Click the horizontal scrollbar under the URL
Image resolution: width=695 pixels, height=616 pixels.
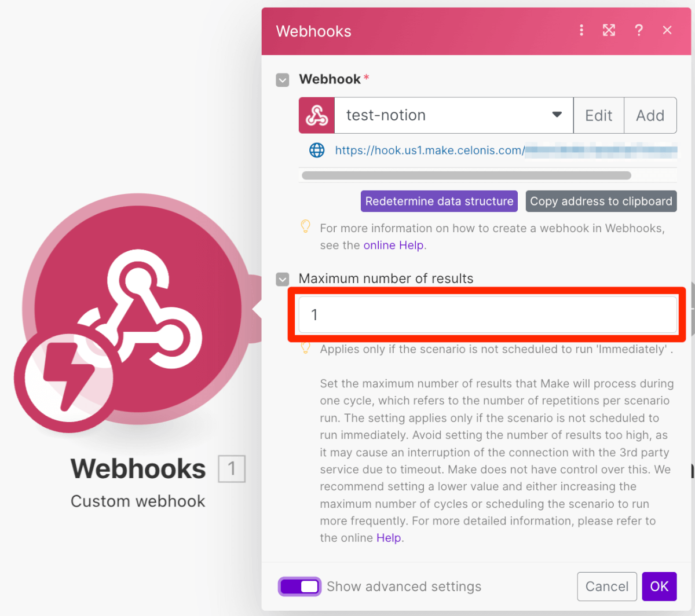coord(467,175)
